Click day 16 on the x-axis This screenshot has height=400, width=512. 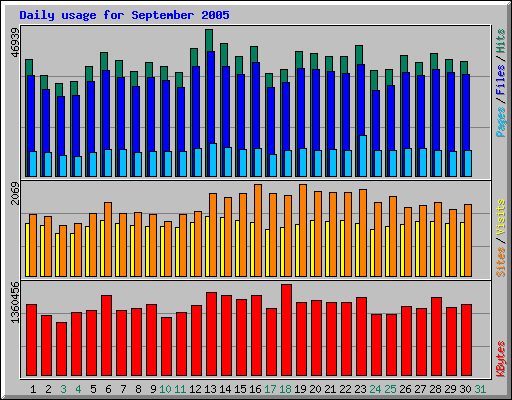(255, 389)
